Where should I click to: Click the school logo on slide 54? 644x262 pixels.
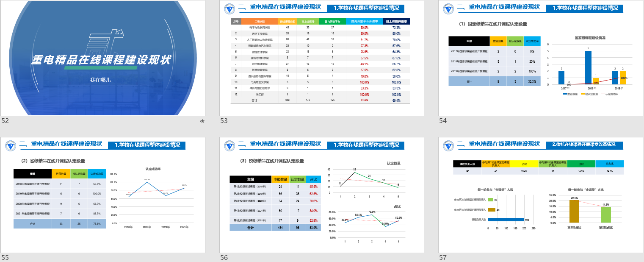448,9
